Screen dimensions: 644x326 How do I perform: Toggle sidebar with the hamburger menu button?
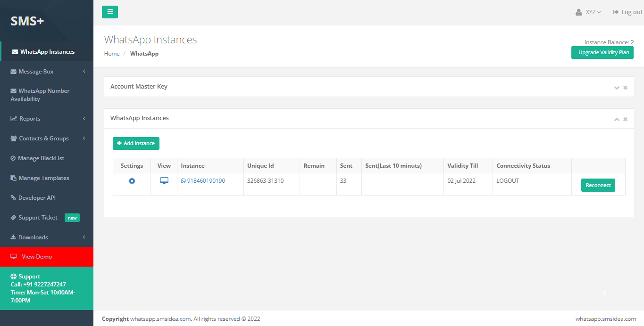110,12
